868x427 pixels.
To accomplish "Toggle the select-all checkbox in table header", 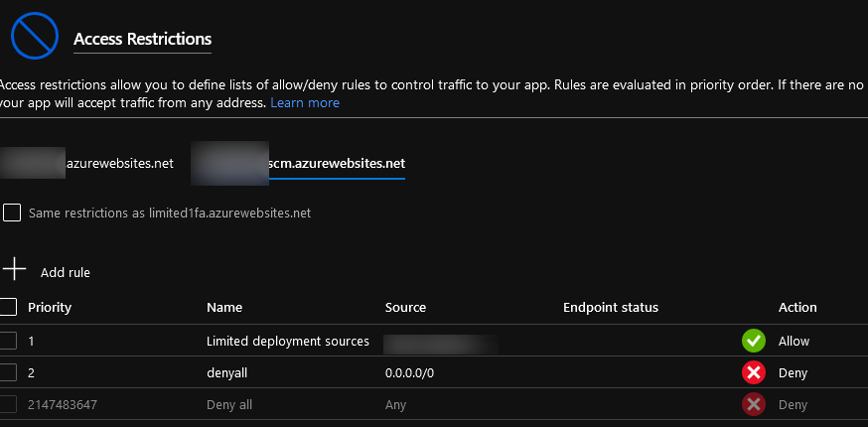I will tap(8, 307).
